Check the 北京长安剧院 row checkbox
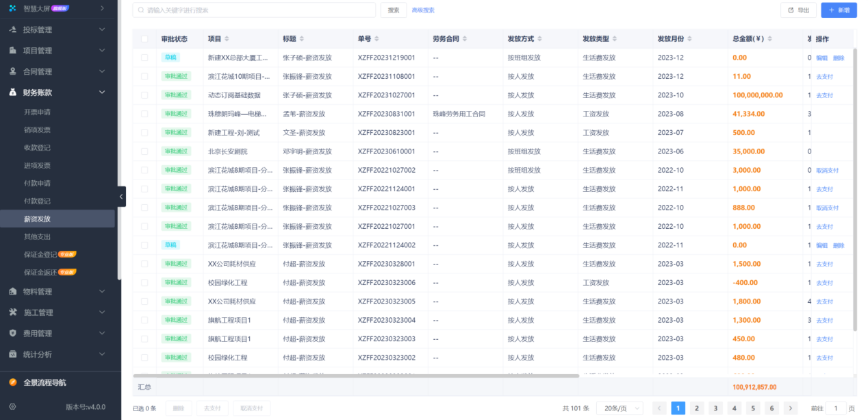Screen dimensions: 868x420 pyautogui.click(x=144, y=151)
